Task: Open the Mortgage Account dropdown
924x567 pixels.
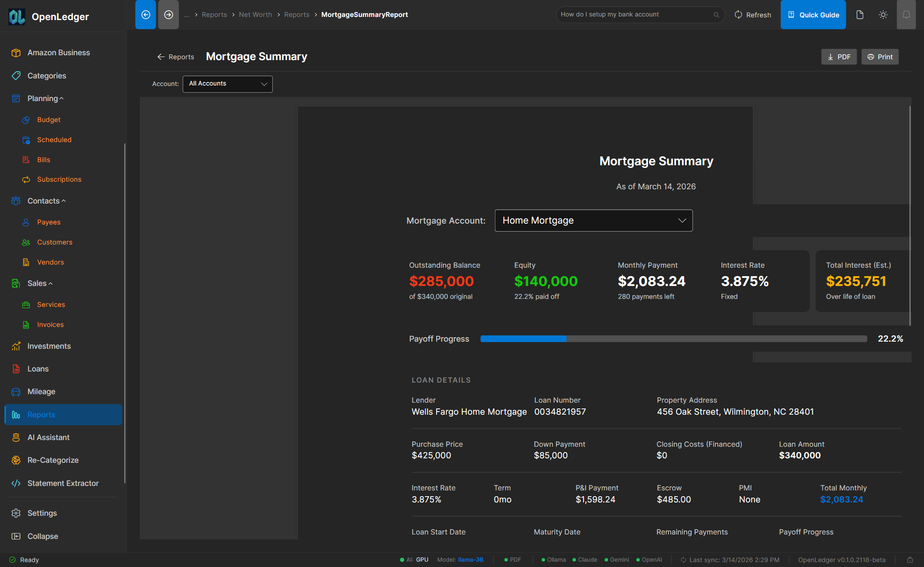Action: point(593,220)
